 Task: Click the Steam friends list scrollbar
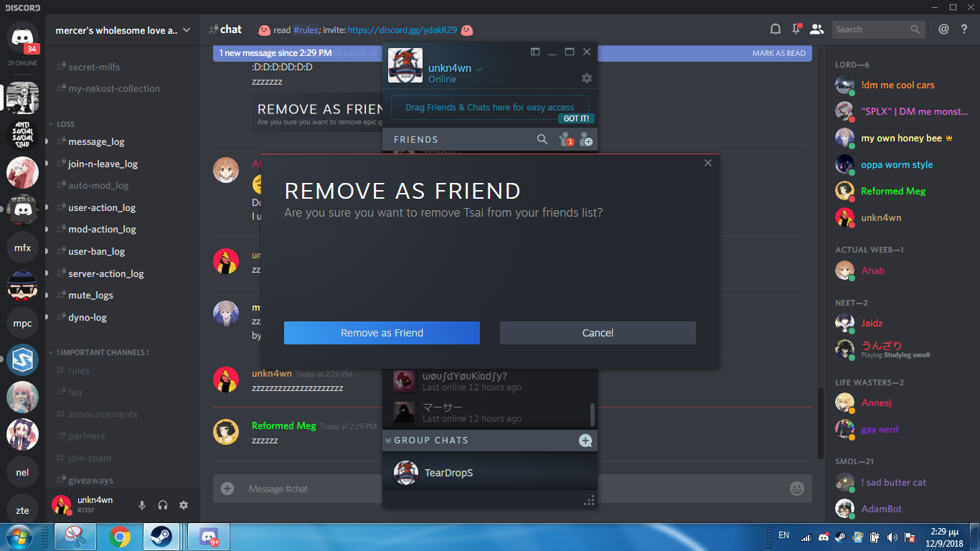593,414
